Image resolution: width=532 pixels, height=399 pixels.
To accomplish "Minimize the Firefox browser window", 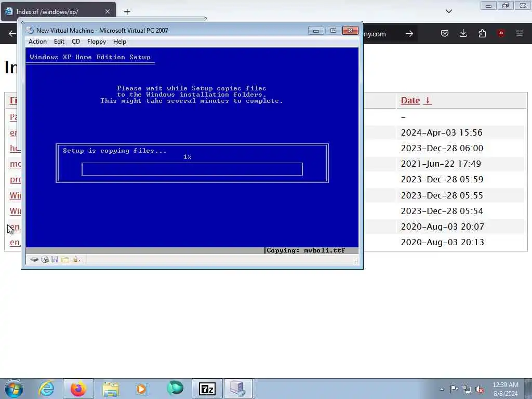I will tap(488, 5).
